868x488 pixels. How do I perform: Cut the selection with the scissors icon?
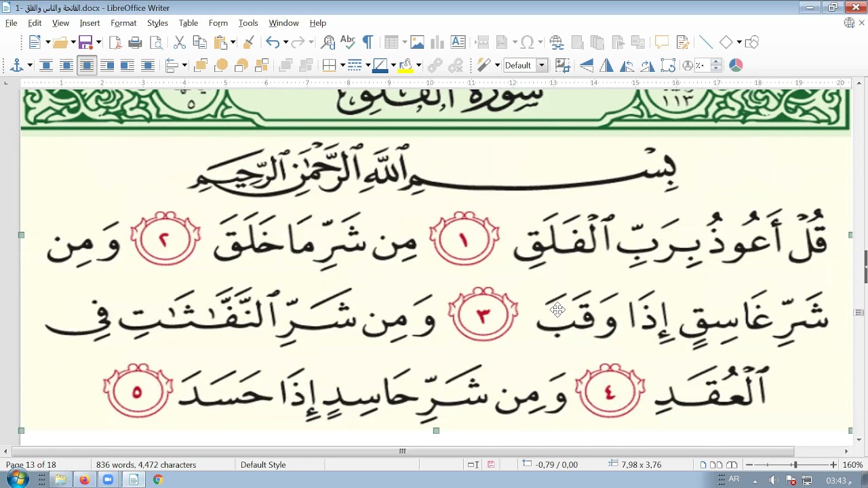click(x=180, y=43)
